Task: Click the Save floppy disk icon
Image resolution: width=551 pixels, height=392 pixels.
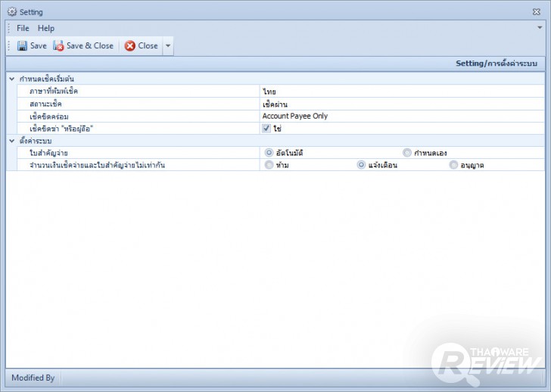Action: (22, 45)
